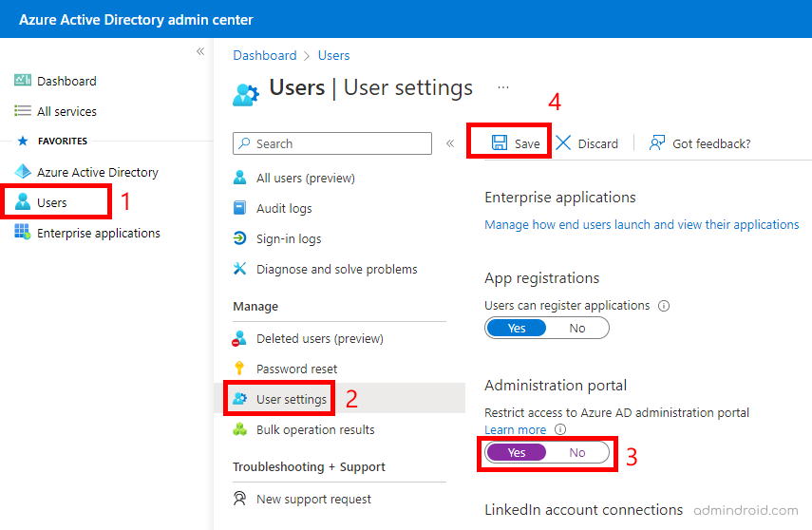Click the All services list icon
The image size is (812, 530).
[22, 111]
